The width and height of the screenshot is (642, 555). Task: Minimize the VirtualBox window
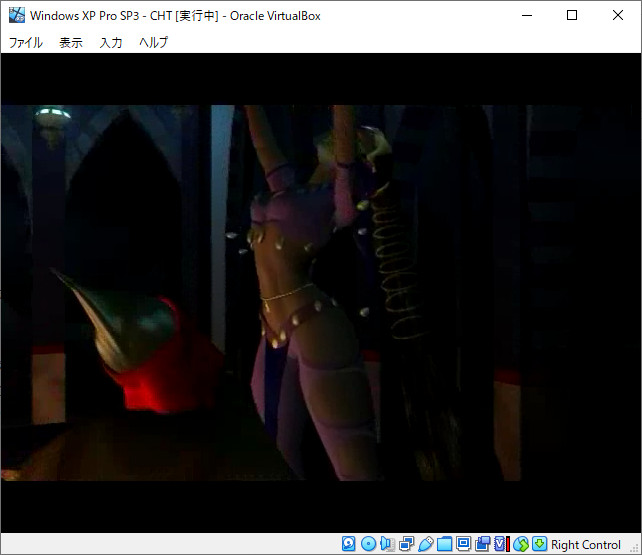(527, 16)
